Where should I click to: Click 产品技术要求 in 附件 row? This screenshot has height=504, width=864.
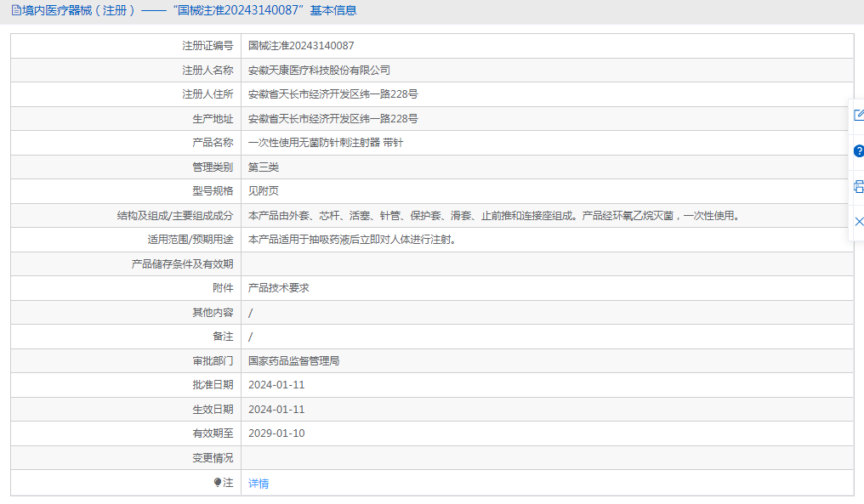(279, 288)
